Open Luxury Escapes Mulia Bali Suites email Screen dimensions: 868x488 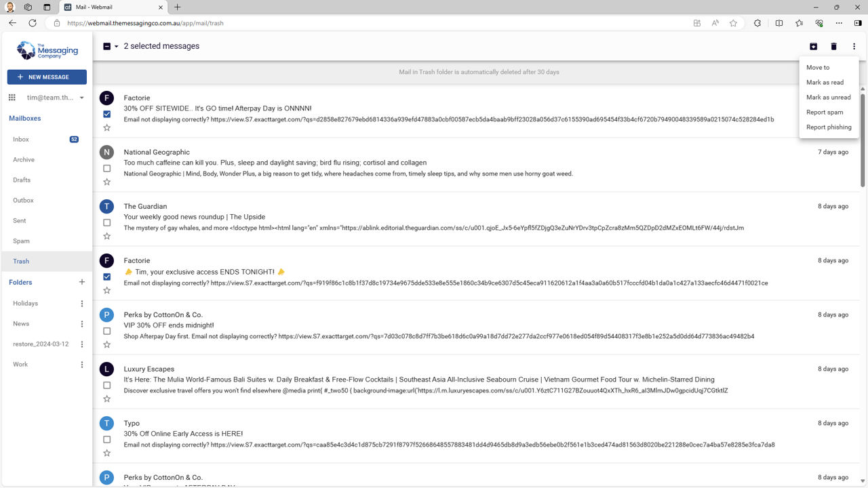tap(475, 382)
